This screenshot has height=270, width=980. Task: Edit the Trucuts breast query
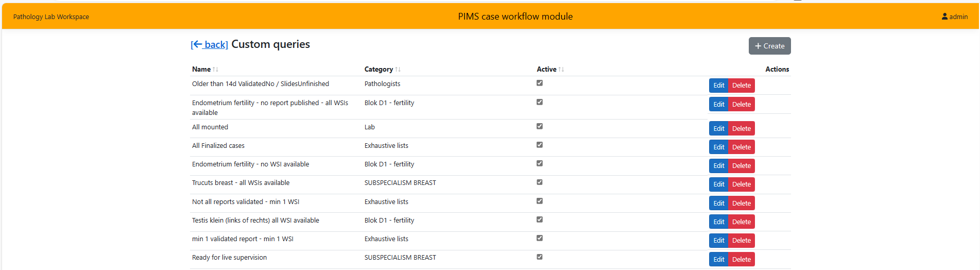click(718, 184)
